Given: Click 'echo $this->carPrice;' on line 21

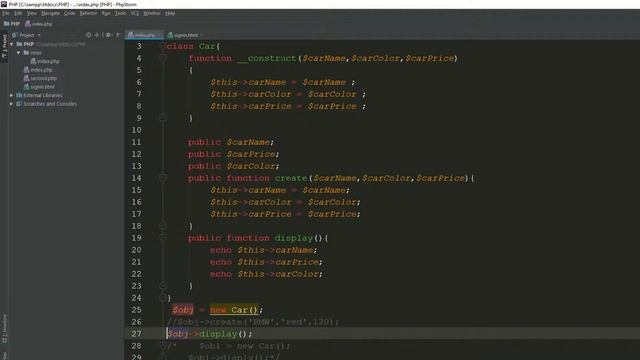Looking at the screenshot, I should point(266,262).
